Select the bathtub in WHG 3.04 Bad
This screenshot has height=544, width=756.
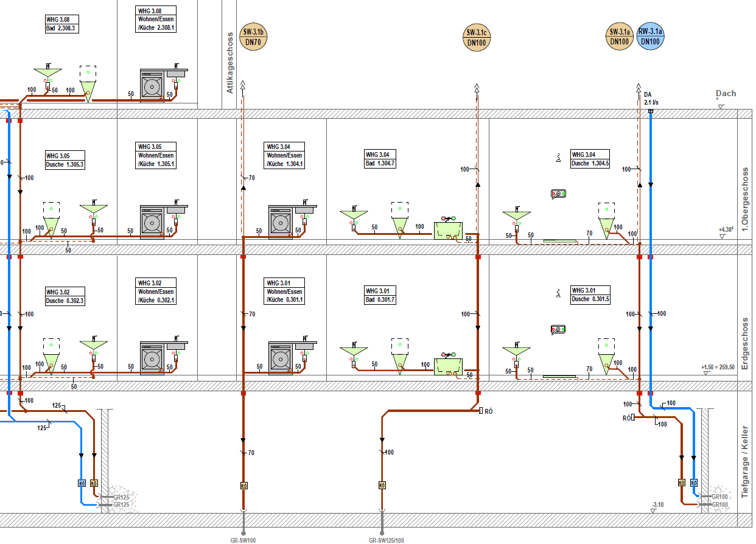448,231
